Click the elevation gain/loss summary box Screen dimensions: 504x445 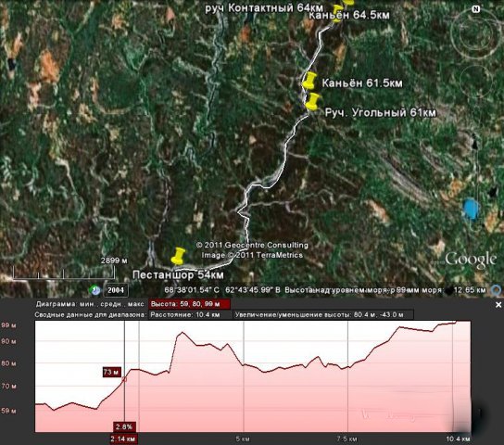[x=323, y=315]
